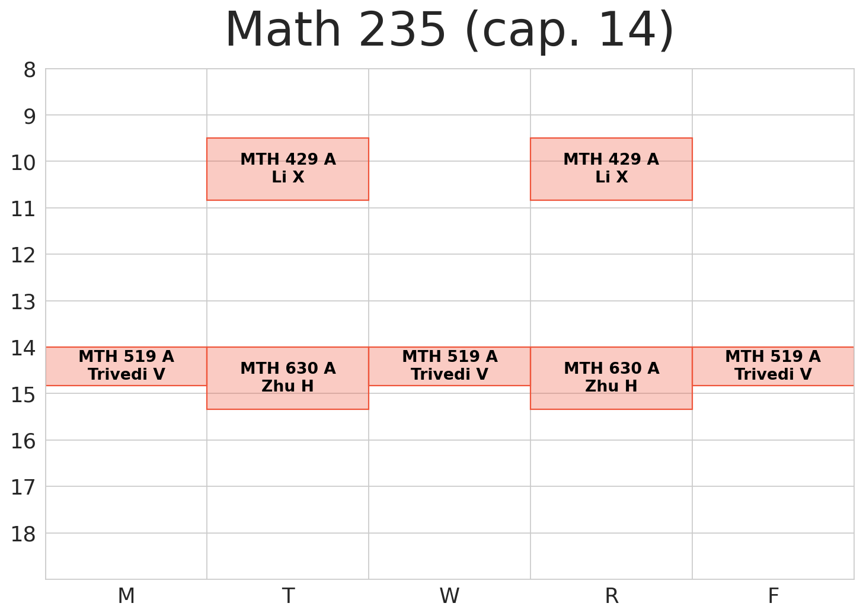Select the Thursday MTH 429 A block

611,169
